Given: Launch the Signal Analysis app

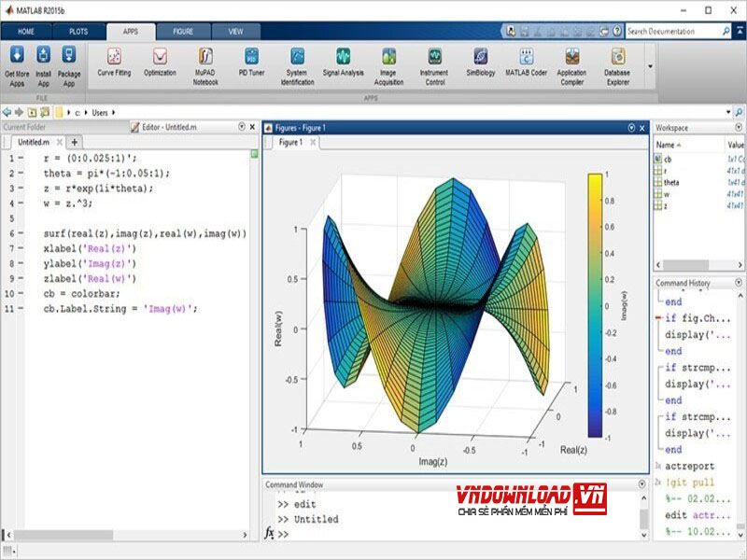Looking at the screenshot, I should (343, 63).
